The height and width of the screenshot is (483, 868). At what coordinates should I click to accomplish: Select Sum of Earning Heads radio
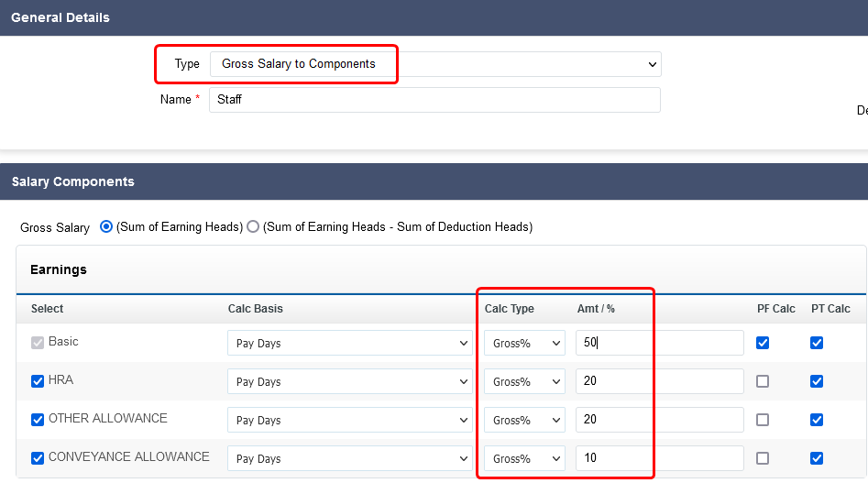pyautogui.click(x=106, y=227)
